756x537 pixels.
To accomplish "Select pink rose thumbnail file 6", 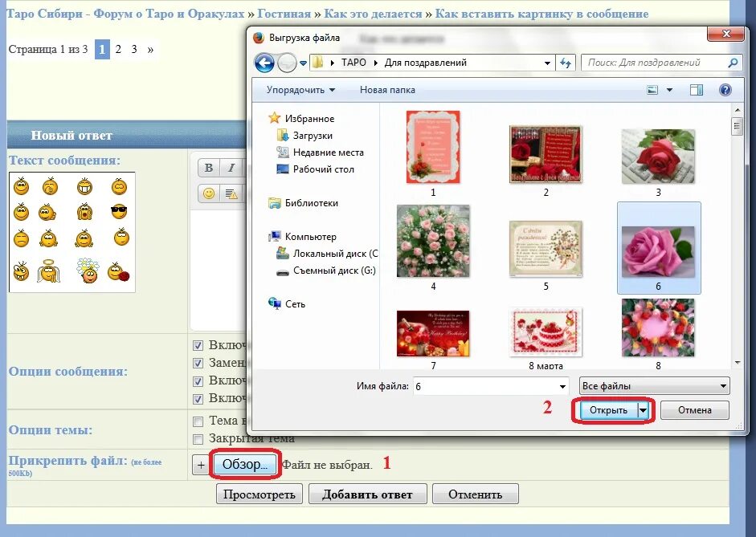I will pyautogui.click(x=658, y=251).
